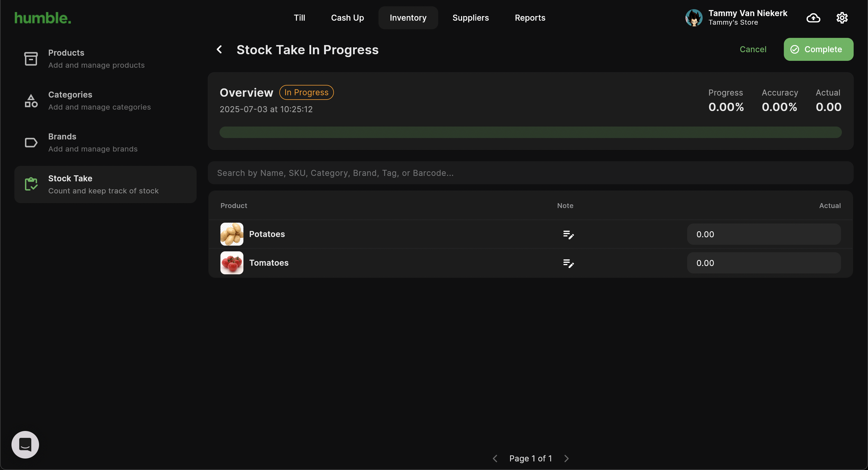
Task: Open the cloud sync icon
Action: coord(813,18)
